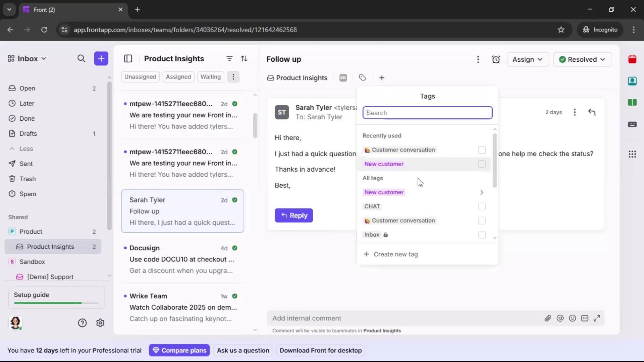Open the Resolved status dropdown

coord(583,59)
